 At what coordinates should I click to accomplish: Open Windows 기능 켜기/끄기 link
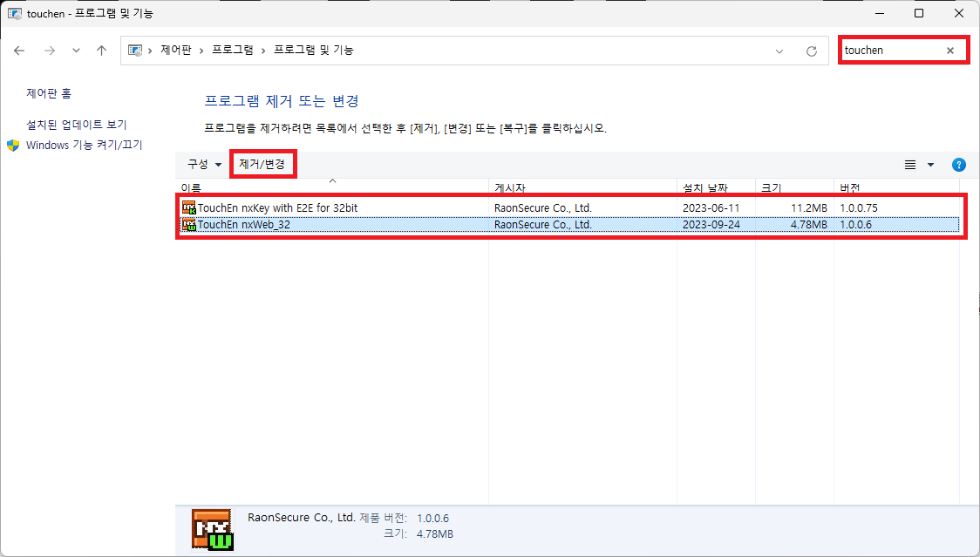[x=85, y=145]
